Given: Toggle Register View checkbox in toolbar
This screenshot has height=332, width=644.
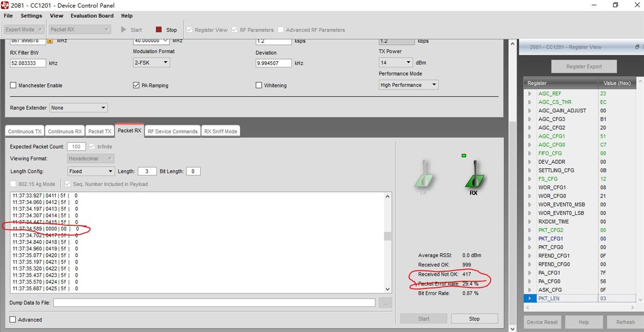Looking at the screenshot, I should [189, 30].
